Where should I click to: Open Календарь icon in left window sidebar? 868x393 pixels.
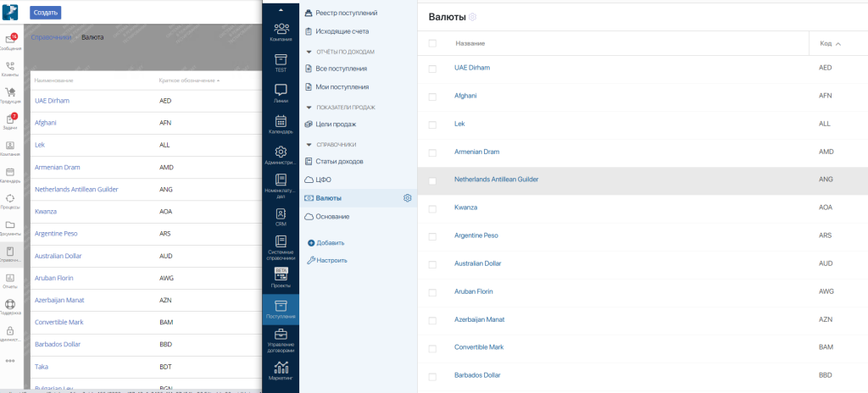(10, 172)
